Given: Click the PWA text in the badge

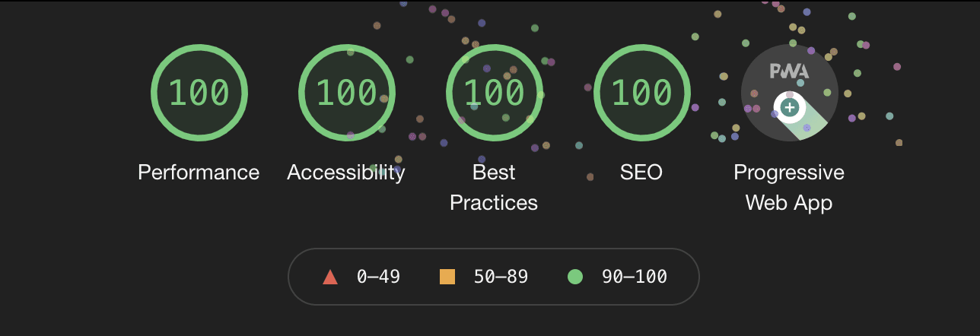Looking at the screenshot, I should (789, 71).
